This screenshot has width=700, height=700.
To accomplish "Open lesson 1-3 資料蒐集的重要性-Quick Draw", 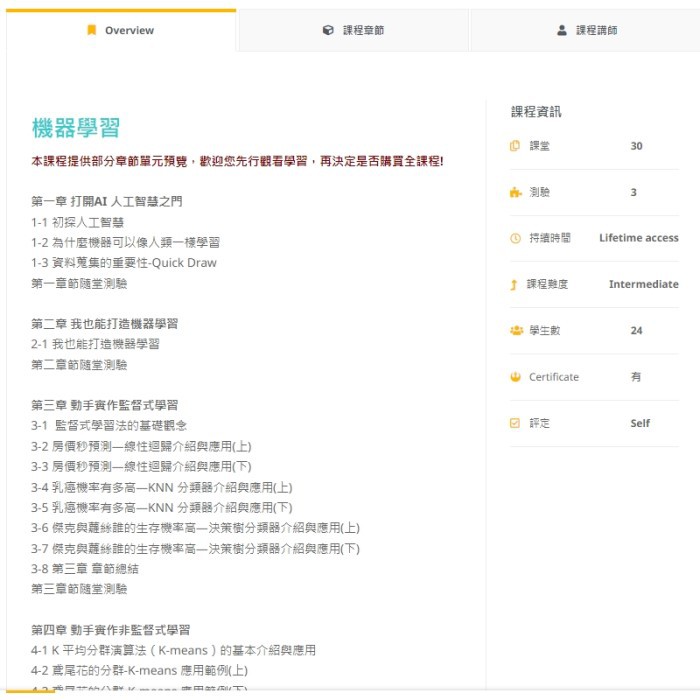I will pos(124,263).
